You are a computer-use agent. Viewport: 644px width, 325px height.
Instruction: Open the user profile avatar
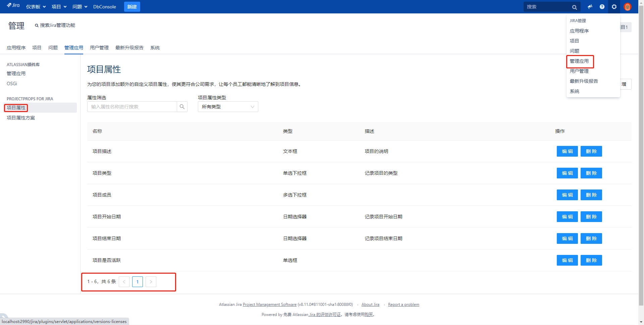[627, 7]
